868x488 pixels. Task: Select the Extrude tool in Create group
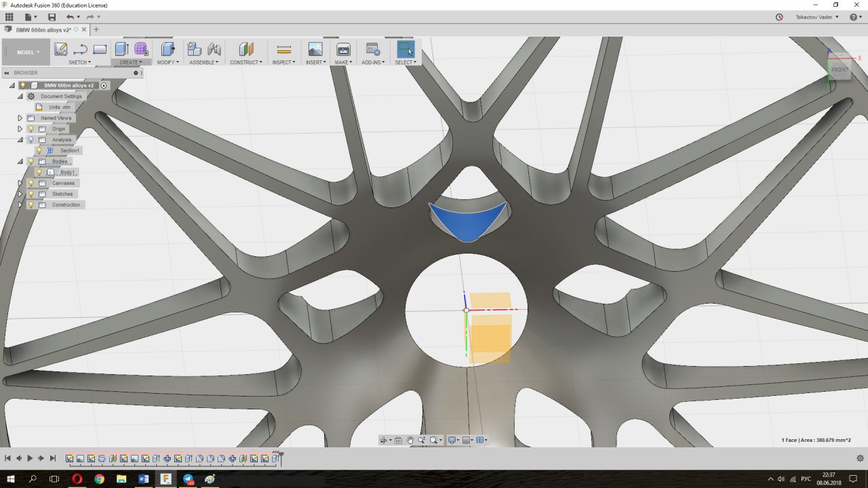(x=121, y=49)
